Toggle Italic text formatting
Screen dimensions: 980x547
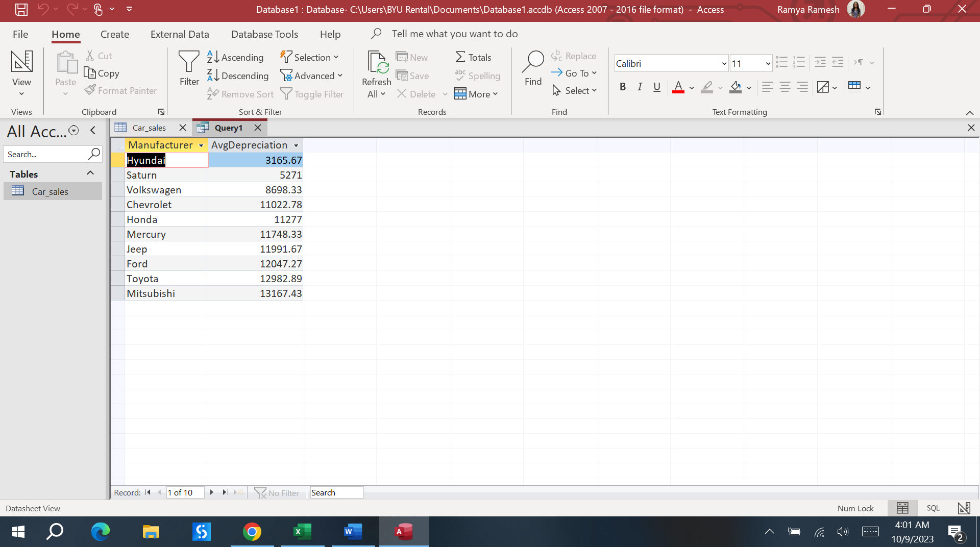click(x=640, y=87)
